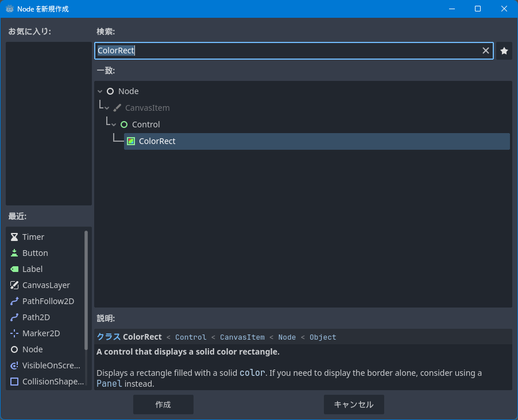Click the CollisionShape square icon
The height and width of the screenshot is (420, 518).
[x=14, y=382]
